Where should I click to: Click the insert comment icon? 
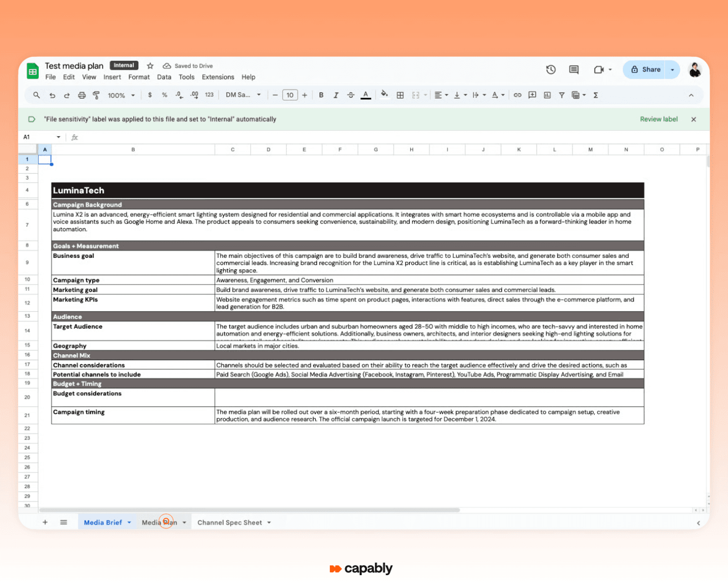tap(532, 95)
